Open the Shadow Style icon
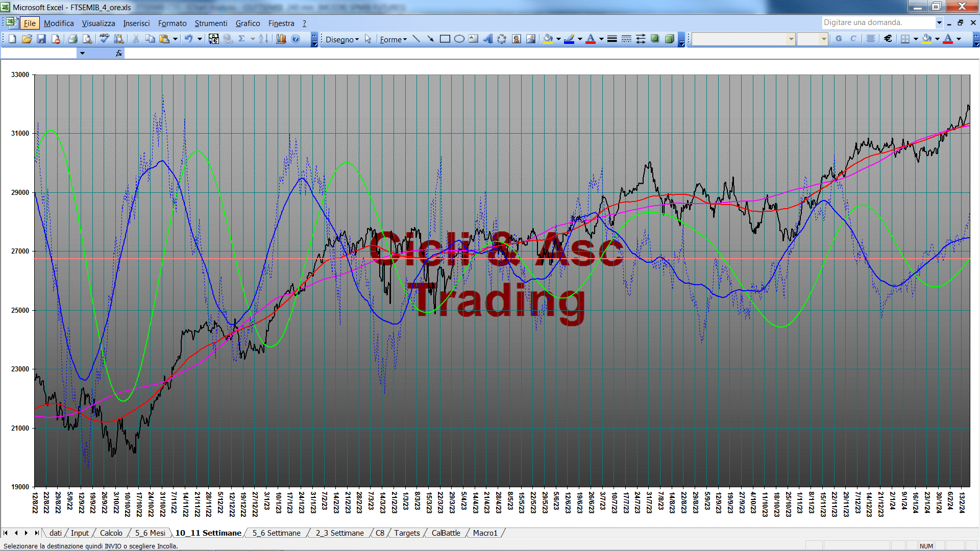The width and height of the screenshot is (980, 551). [655, 39]
